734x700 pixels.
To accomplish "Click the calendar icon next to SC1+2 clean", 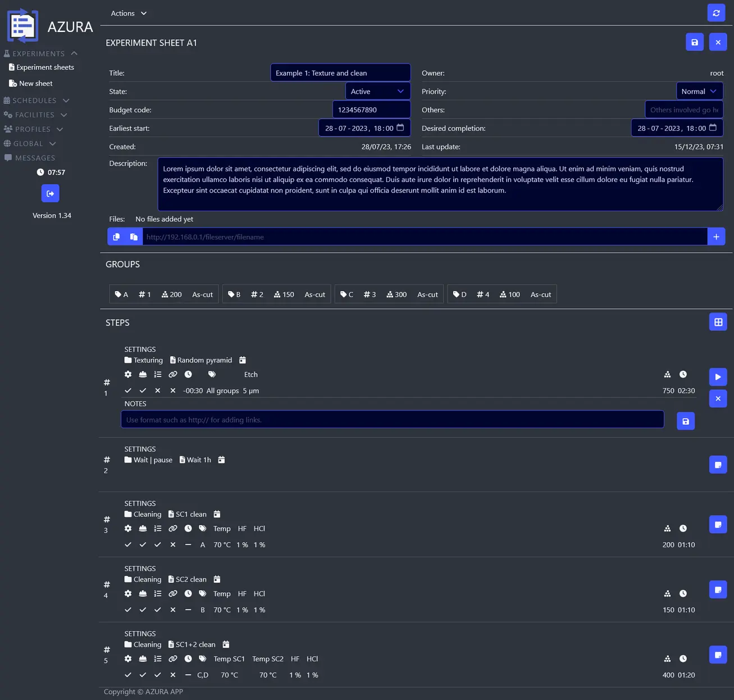I will coord(226,644).
